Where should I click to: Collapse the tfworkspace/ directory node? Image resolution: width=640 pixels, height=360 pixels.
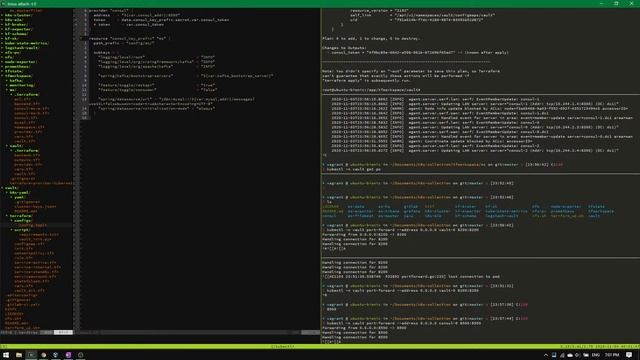pos(18,76)
